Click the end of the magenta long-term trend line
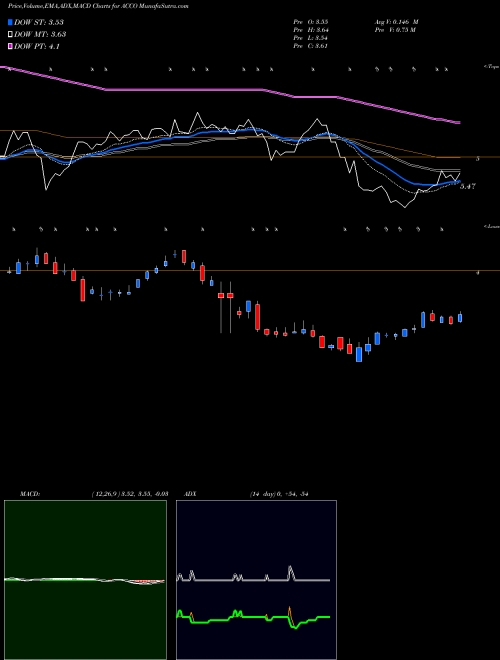The image size is (500, 660). point(459,122)
